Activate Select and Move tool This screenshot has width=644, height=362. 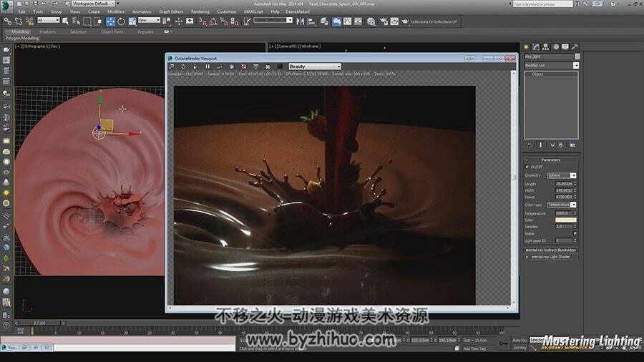click(110, 21)
